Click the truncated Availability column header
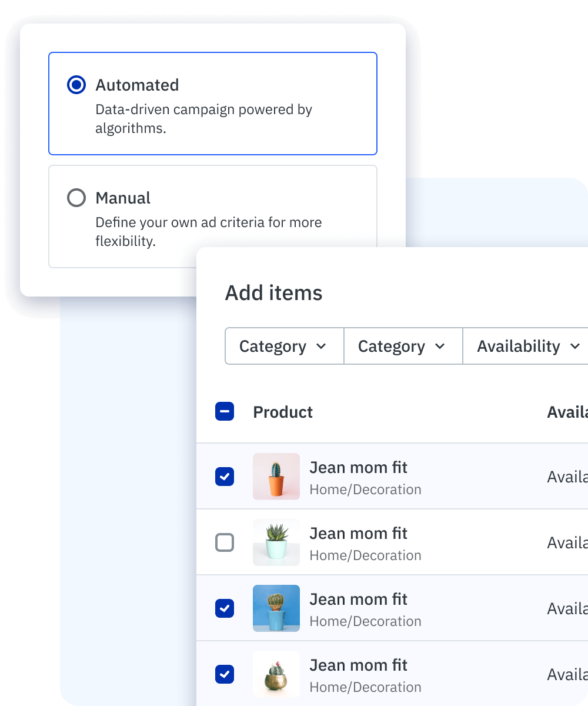Screen dimensions: 588x706 click(567, 412)
